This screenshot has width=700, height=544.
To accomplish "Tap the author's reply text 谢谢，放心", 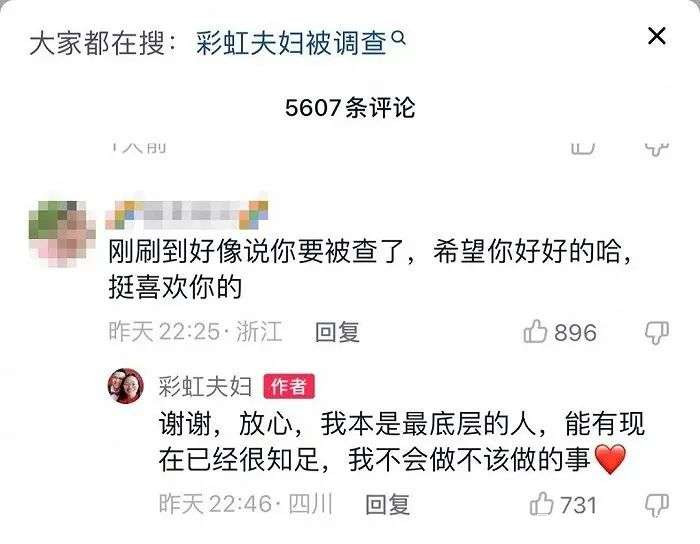I will coord(226,424).
